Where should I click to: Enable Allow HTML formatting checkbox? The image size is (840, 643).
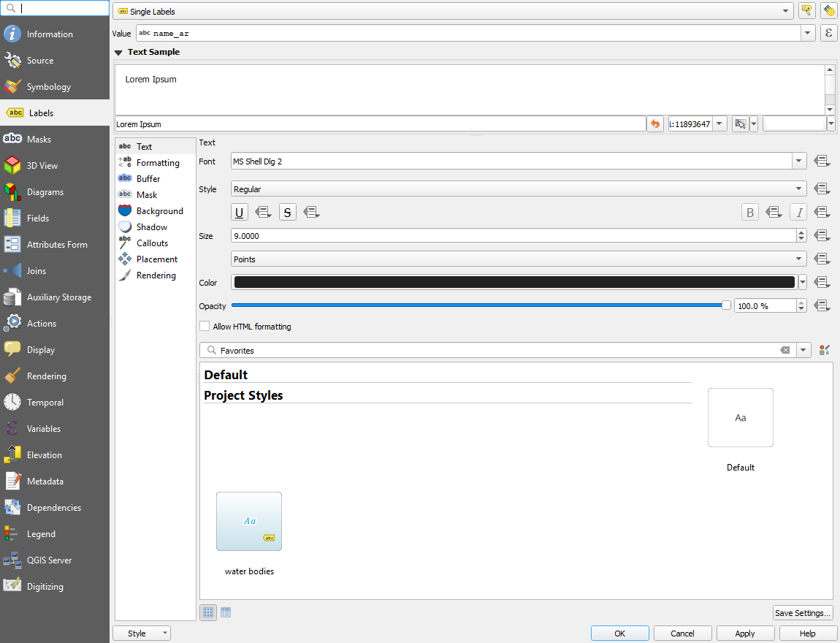205,326
